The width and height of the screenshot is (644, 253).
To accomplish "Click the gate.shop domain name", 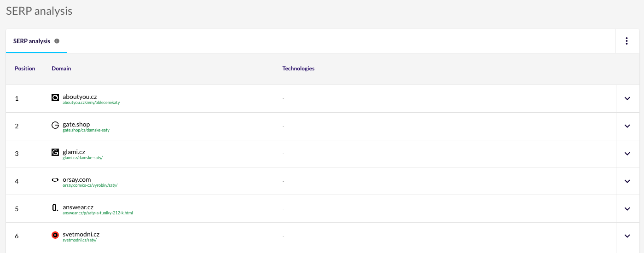I will tap(76, 124).
